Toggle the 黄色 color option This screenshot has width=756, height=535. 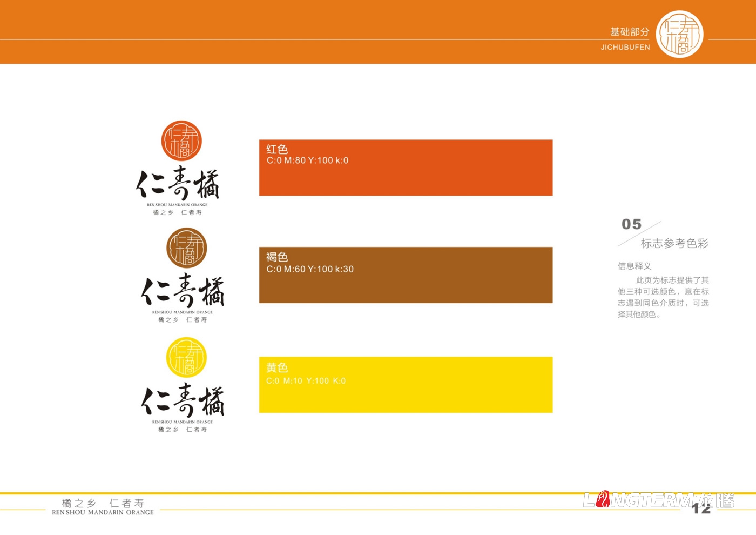(x=278, y=367)
